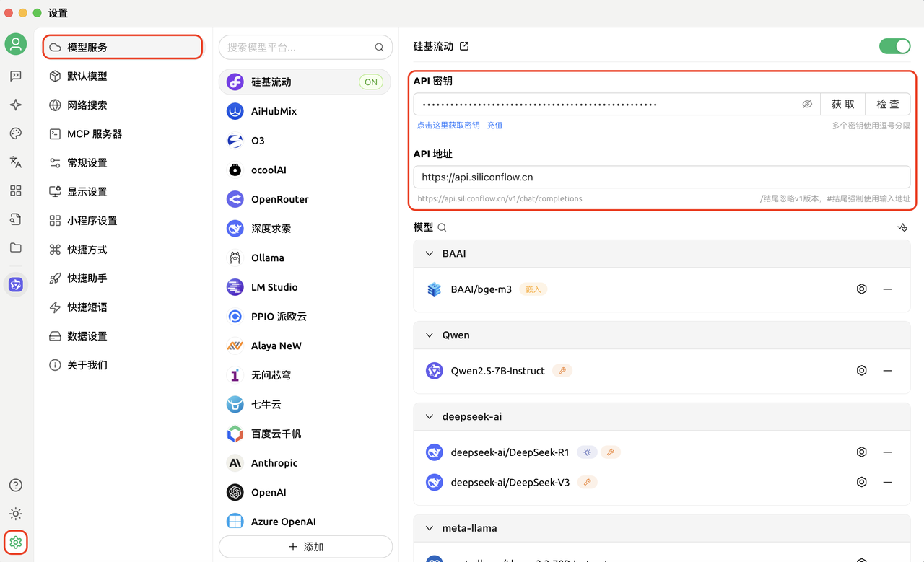Click the model health check icon

902,227
